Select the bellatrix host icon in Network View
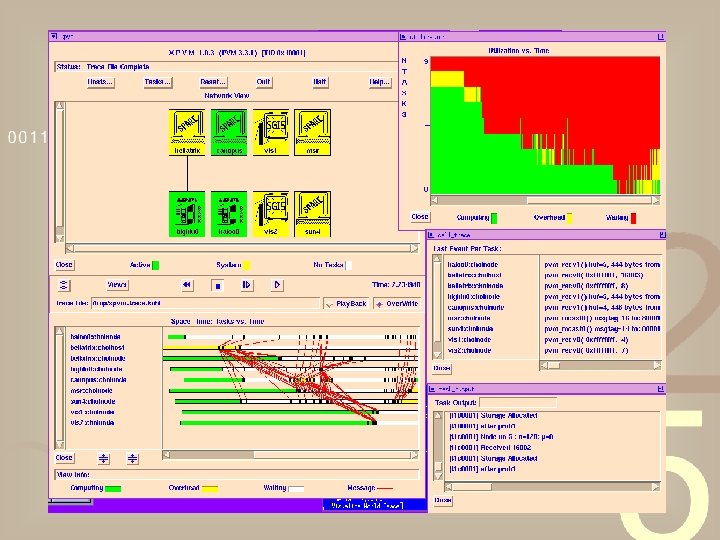This screenshot has height=540, width=720. [187, 132]
